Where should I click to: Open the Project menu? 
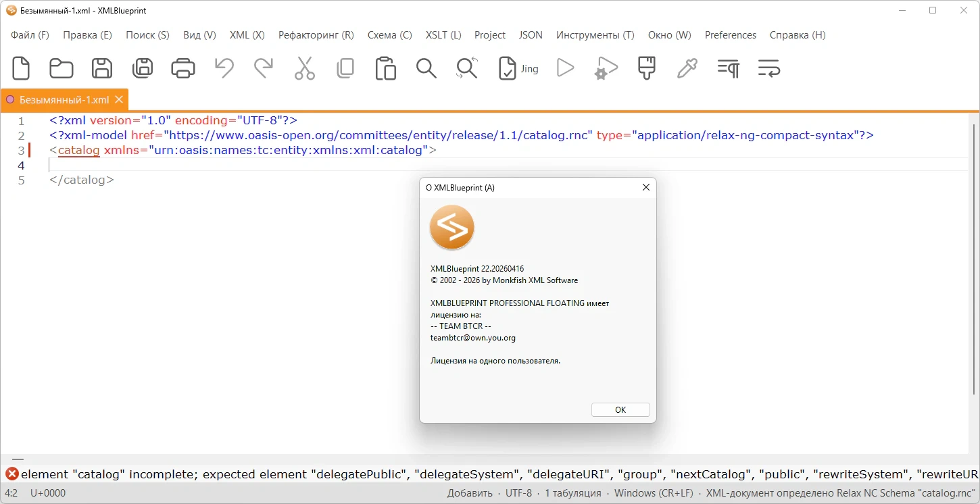(x=490, y=35)
